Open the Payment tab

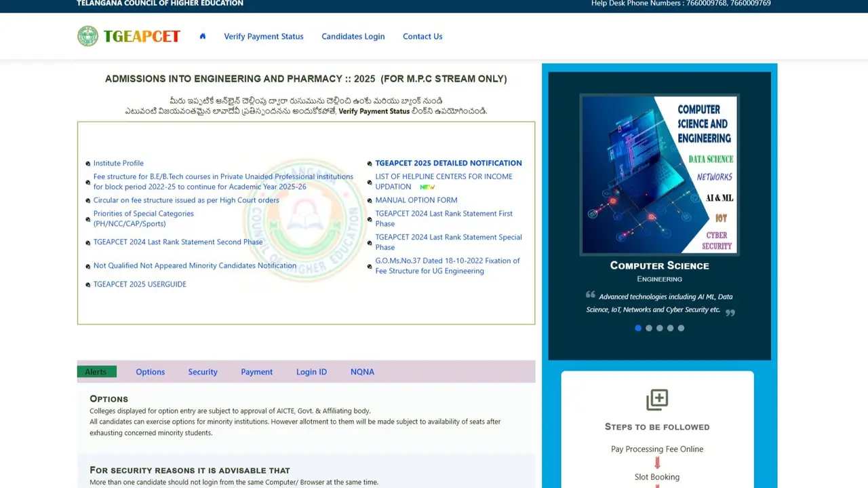click(256, 372)
